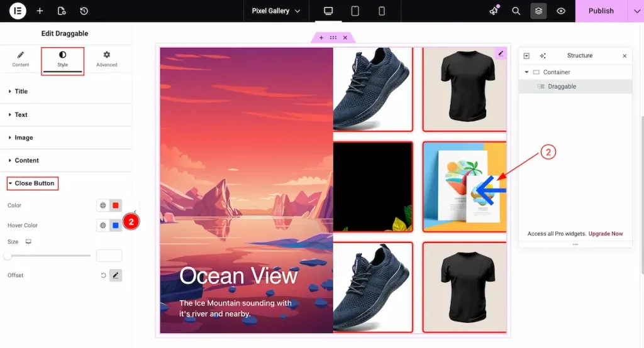Toggle the page preview eye icon
This screenshot has width=644, height=348.
561,11
